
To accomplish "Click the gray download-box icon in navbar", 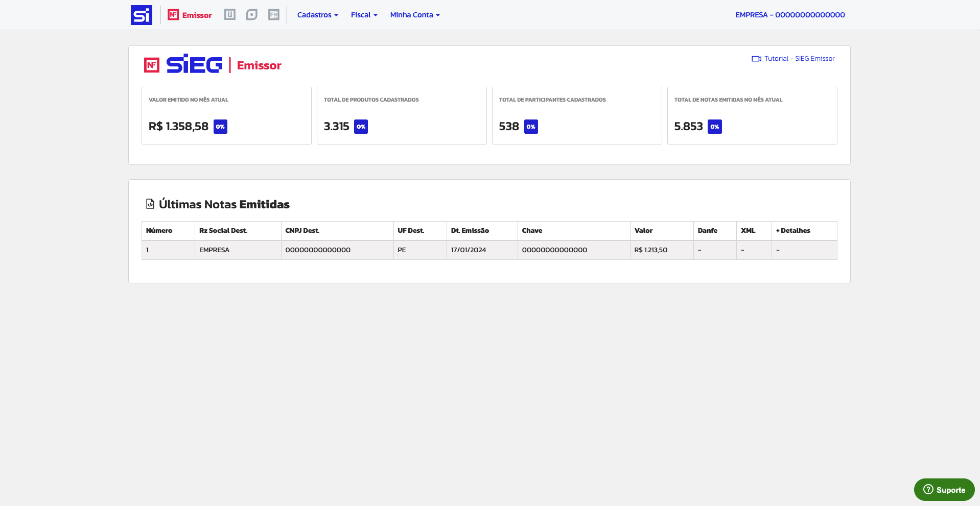I will pos(230,15).
